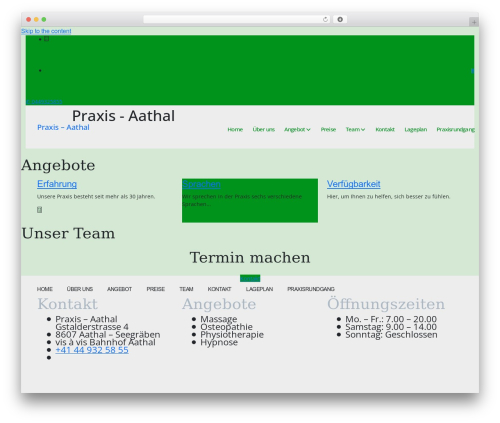Click the large 'Praxis - Aathal' logo title
Viewport: 500px width, 423px height.
coord(123,116)
